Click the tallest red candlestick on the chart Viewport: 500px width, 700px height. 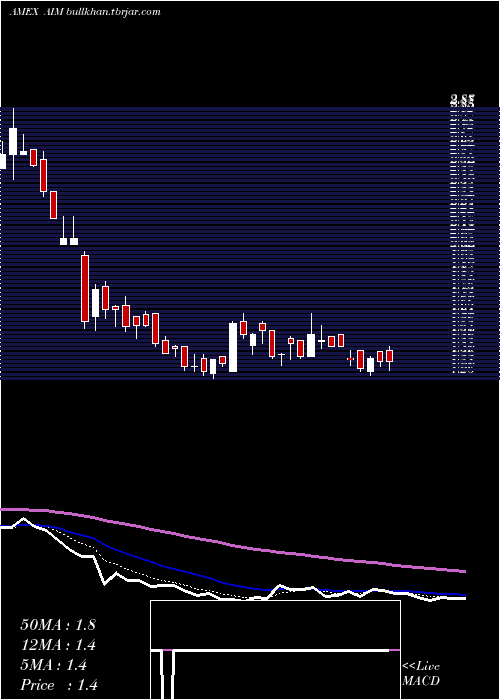point(85,288)
